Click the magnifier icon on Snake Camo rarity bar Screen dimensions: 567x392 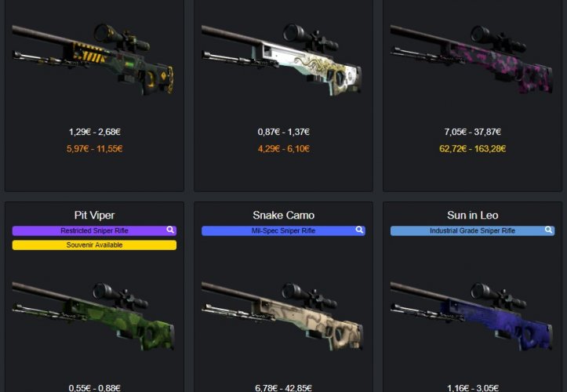[x=359, y=230]
